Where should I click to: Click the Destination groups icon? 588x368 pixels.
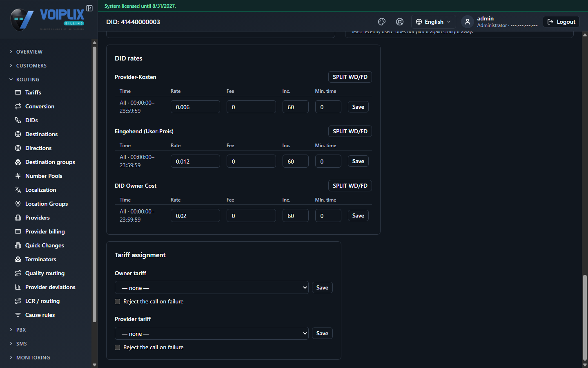coord(18,162)
